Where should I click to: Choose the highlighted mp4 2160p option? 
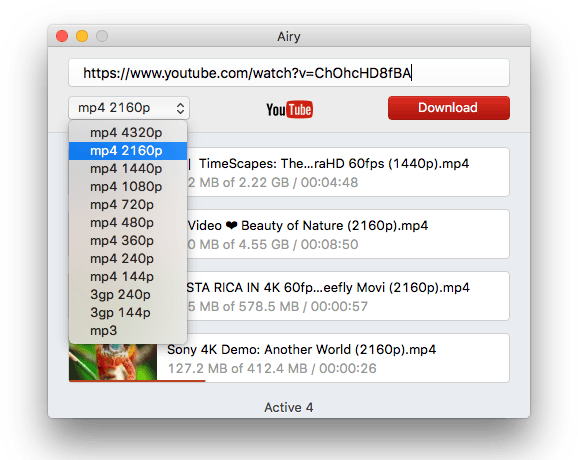[128, 151]
